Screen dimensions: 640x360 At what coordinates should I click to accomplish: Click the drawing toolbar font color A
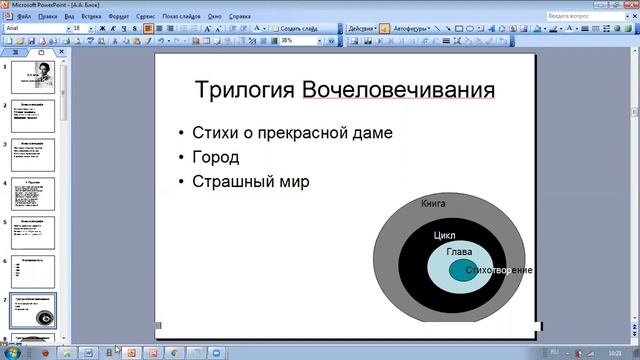tap(569, 29)
